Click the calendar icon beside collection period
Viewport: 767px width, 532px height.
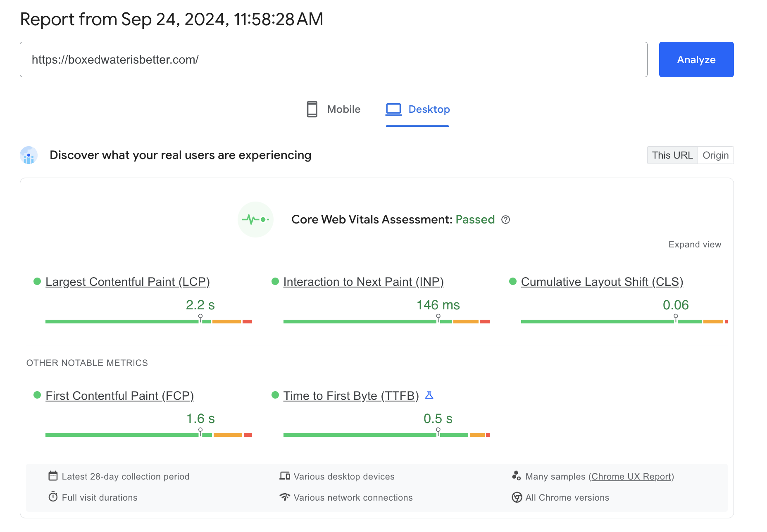pyautogui.click(x=53, y=476)
